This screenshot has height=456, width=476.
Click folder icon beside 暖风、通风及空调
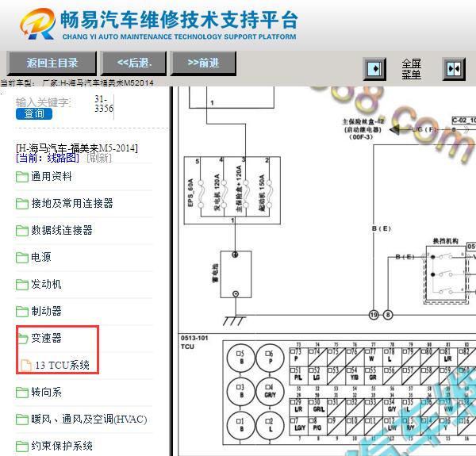22,420
